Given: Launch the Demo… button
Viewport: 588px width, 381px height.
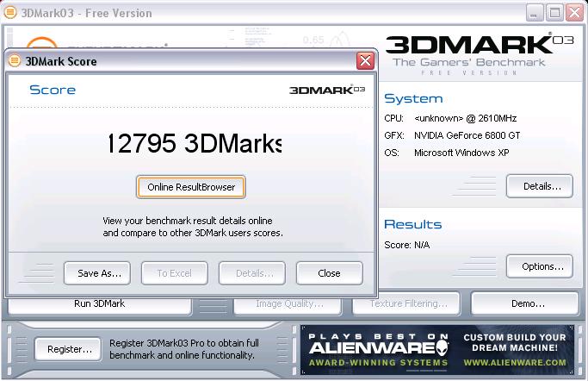Looking at the screenshot, I should pyautogui.click(x=525, y=303).
